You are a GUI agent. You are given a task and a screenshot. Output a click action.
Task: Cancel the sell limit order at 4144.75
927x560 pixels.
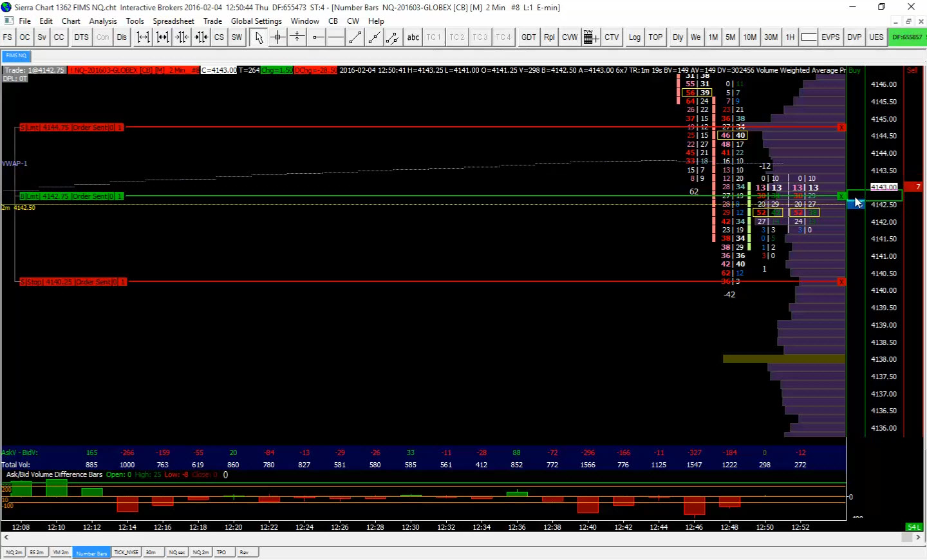click(x=841, y=127)
